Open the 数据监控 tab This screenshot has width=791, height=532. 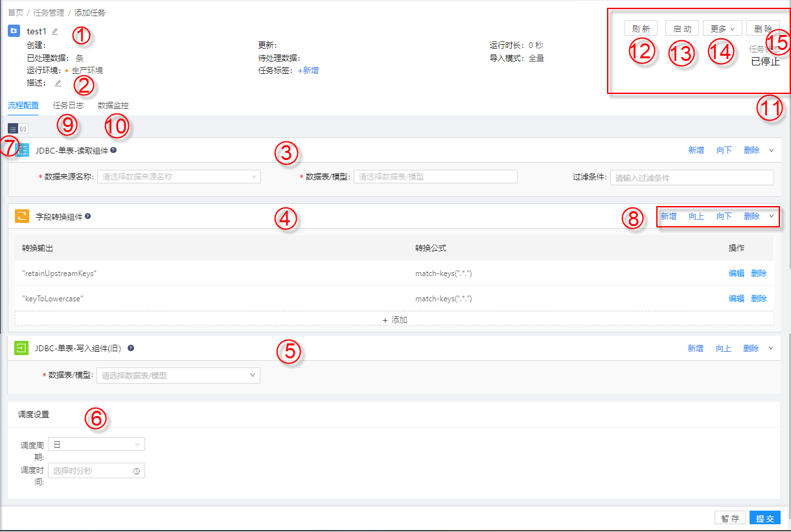tap(113, 105)
